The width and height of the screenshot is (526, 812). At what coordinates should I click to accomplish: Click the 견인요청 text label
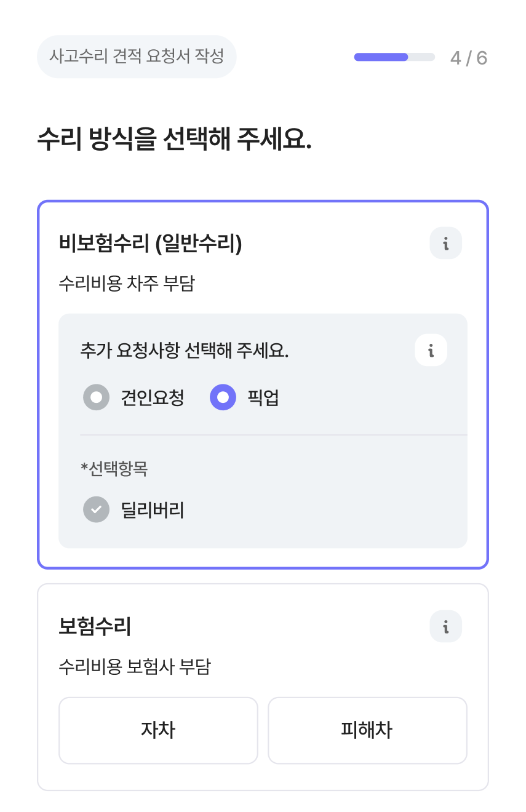click(x=153, y=398)
